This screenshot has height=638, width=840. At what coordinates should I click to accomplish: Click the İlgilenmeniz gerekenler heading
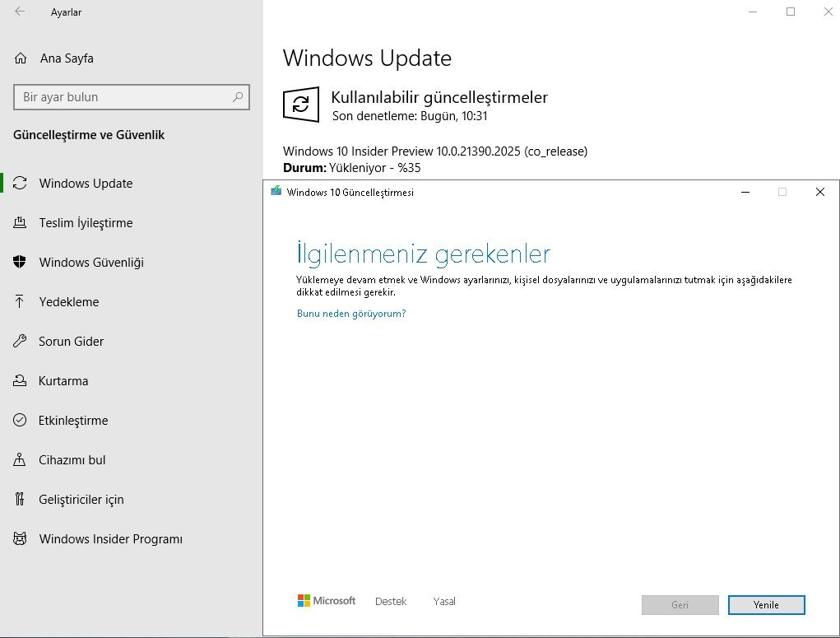(423, 254)
